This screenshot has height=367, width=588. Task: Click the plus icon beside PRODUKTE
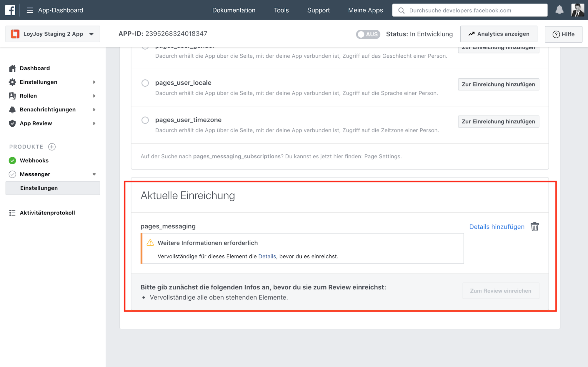click(52, 147)
